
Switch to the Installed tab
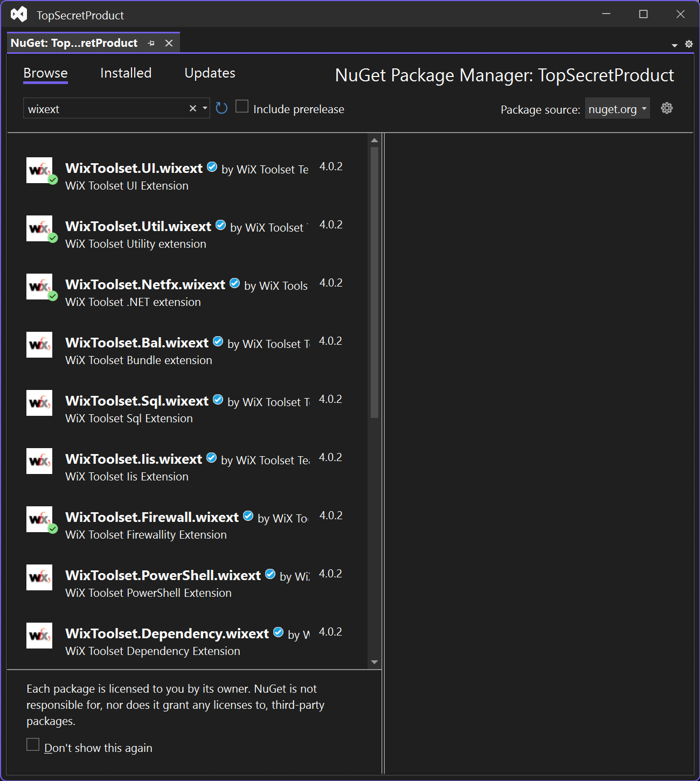click(x=126, y=73)
